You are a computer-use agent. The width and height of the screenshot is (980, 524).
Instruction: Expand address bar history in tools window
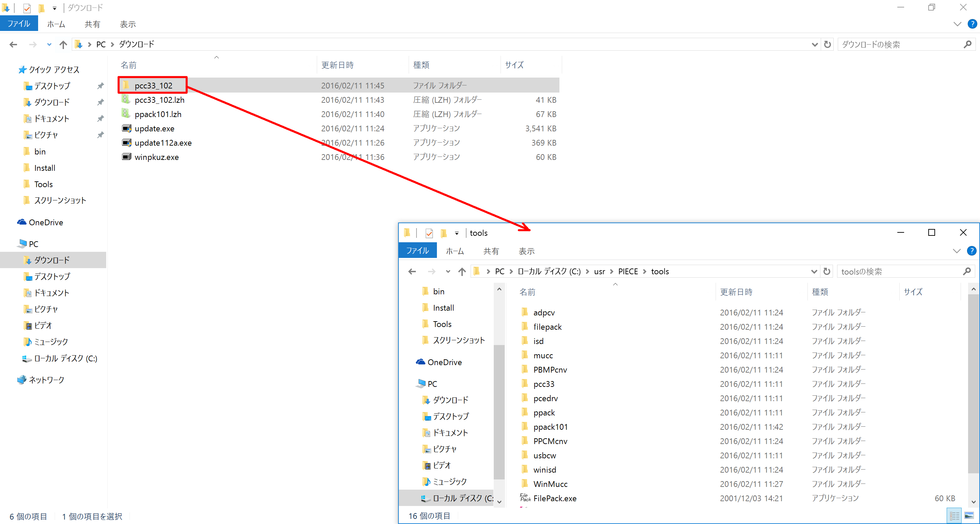click(x=814, y=271)
